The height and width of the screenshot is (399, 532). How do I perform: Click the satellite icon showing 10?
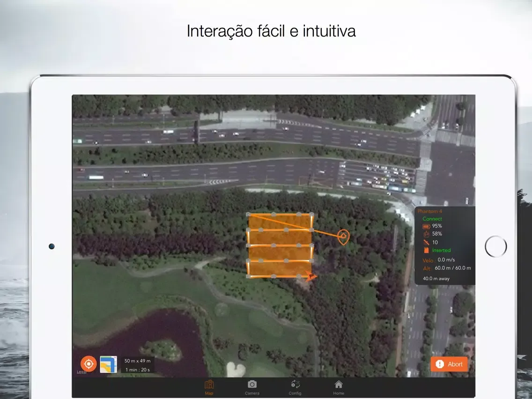[x=426, y=242]
